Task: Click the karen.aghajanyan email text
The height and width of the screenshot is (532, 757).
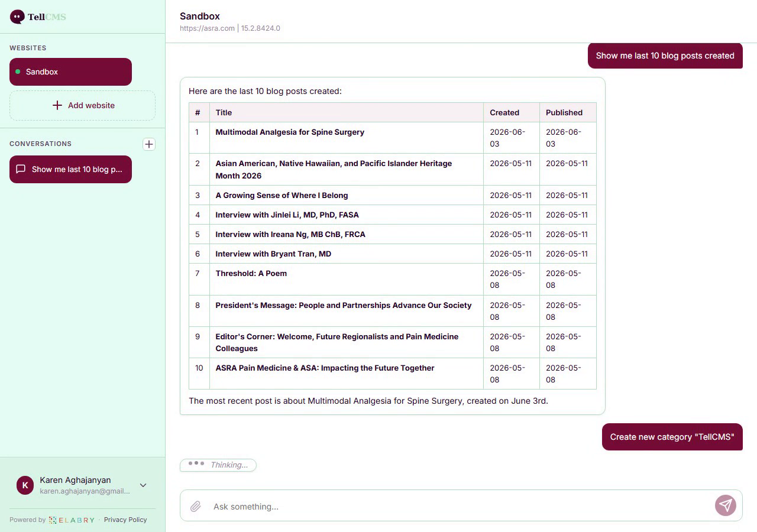Action: coord(85,491)
